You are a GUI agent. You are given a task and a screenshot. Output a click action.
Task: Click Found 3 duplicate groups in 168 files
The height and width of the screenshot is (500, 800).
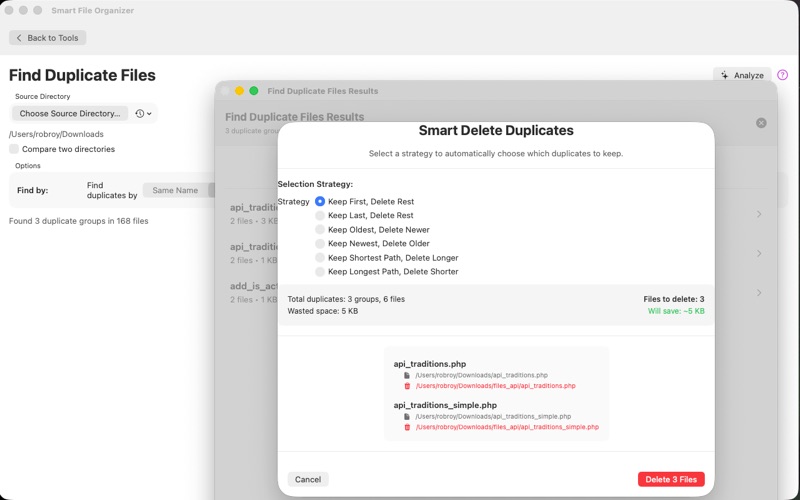(x=79, y=221)
